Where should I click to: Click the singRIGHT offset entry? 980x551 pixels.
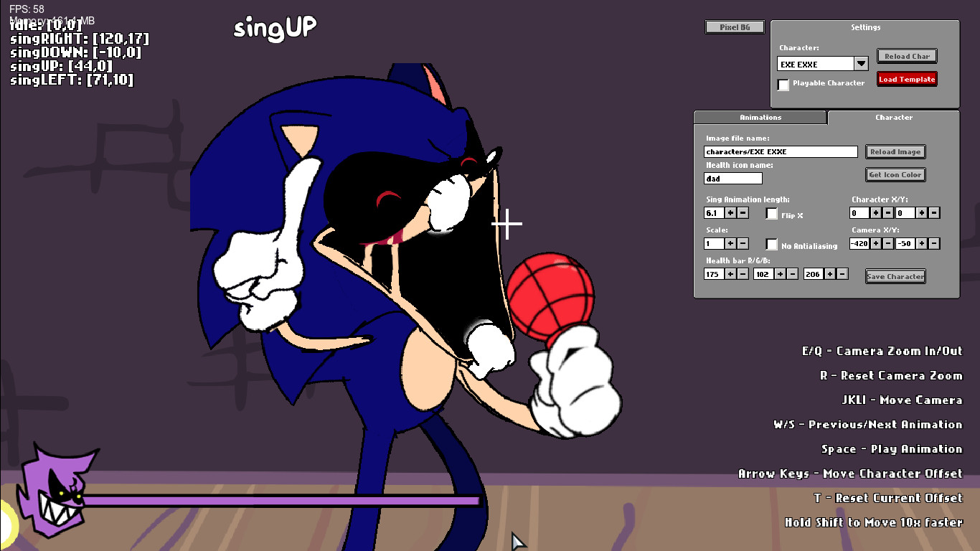(x=80, y=39)
